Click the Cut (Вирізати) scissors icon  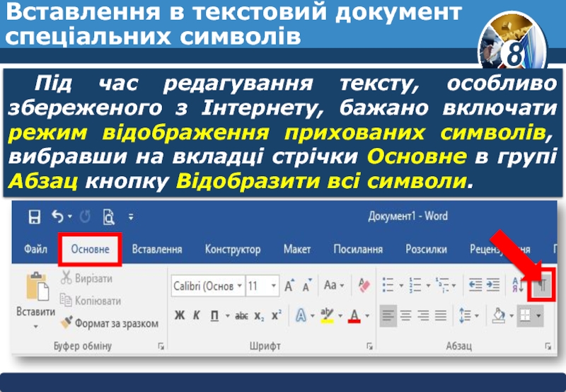point(66,278)
